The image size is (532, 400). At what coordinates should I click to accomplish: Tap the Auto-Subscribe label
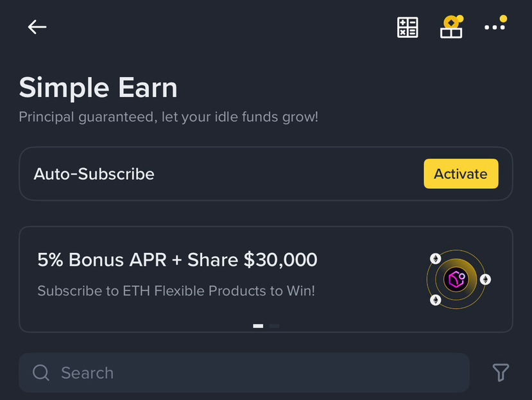pos(94,174)
